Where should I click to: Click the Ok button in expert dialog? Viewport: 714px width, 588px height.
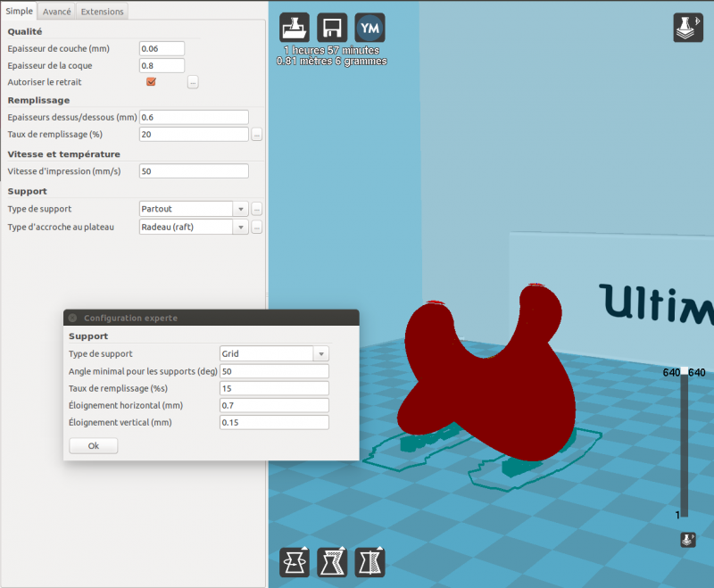point(94,446)
